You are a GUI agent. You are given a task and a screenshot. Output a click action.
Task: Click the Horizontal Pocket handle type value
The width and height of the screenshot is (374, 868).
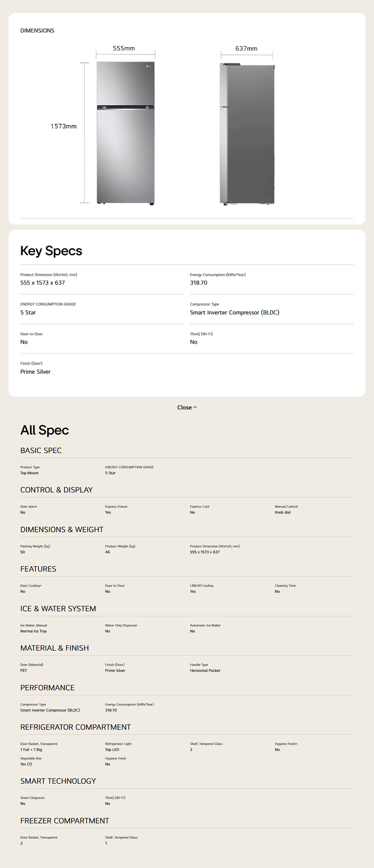tap(205, 670)
